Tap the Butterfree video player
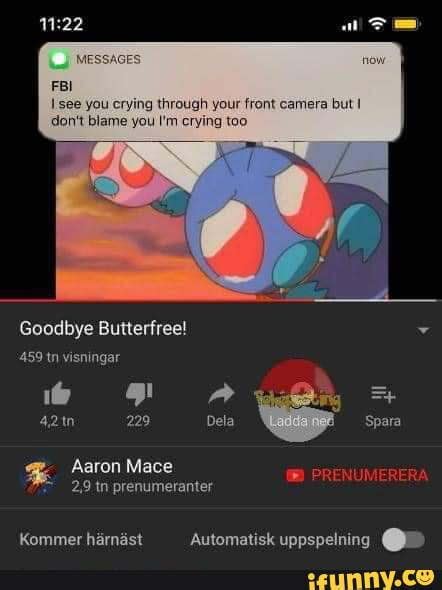This screenshot has width=442, height=590. pos(222,220)
